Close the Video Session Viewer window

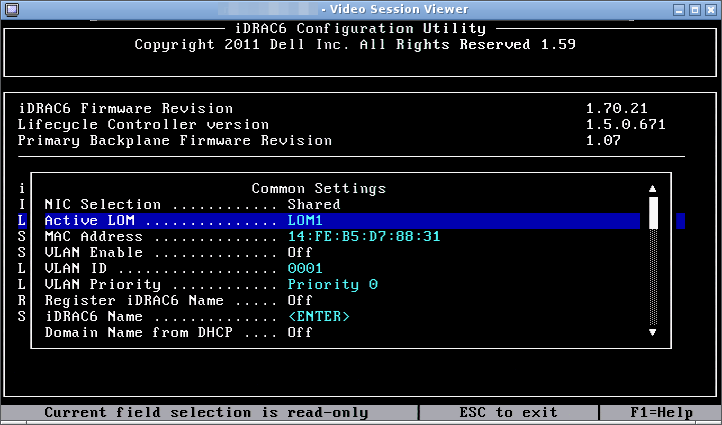[710, 10]
